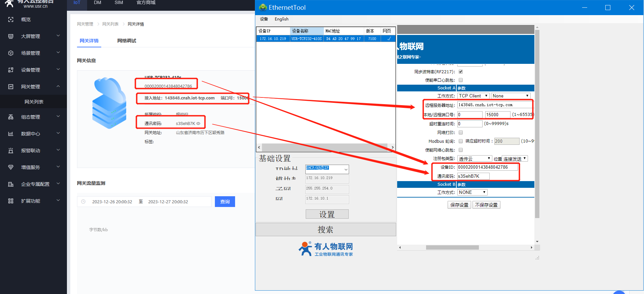Click the 搜索 search button
This screenshot has width=644, height=294.
326,229
